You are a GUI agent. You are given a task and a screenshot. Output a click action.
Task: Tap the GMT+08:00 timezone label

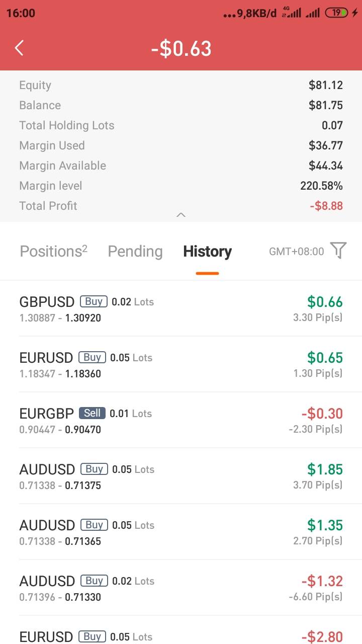297,251
